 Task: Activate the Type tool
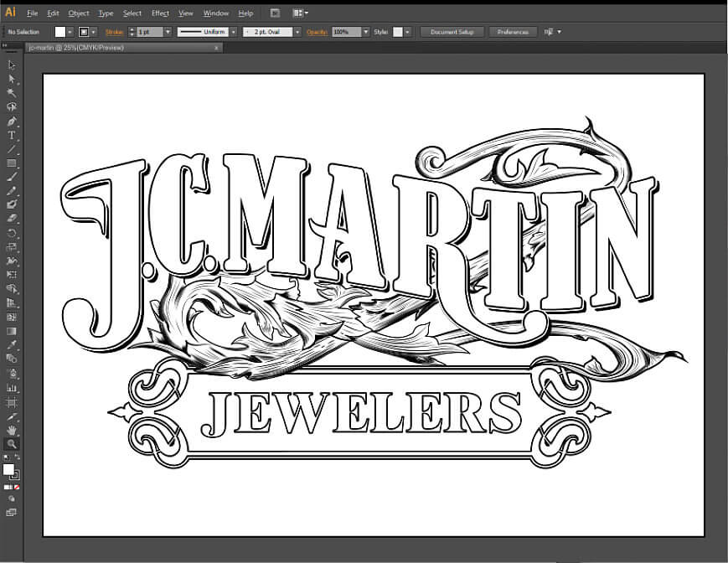12,135
